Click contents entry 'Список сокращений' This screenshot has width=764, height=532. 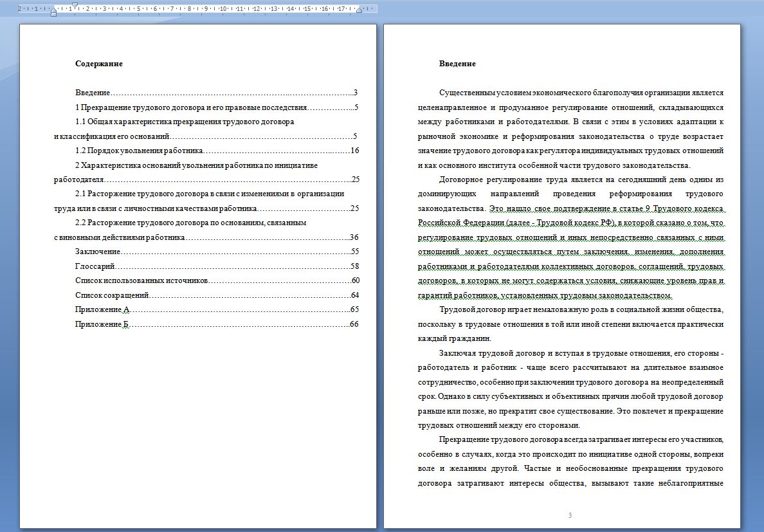point(217,295)
